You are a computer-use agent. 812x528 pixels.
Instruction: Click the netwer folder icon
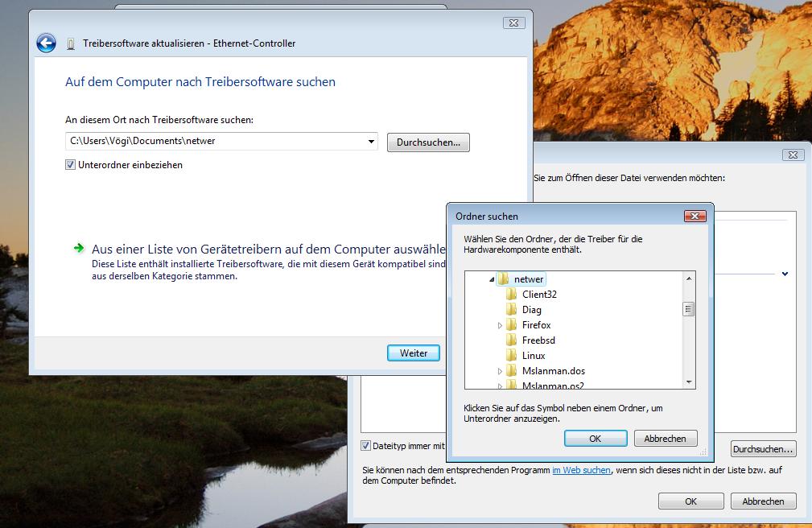[503, 279]
